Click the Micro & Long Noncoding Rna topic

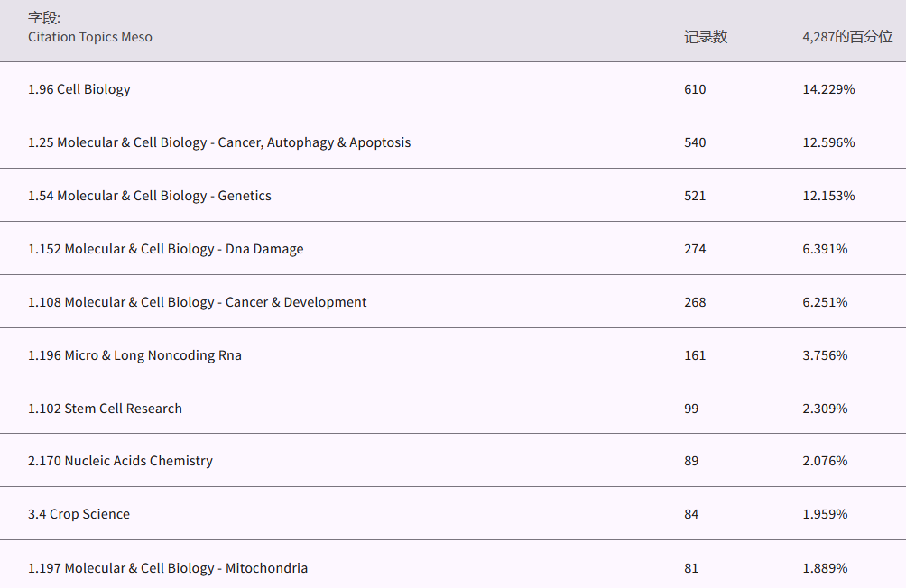pyautogui.click(x=135, y=355)
